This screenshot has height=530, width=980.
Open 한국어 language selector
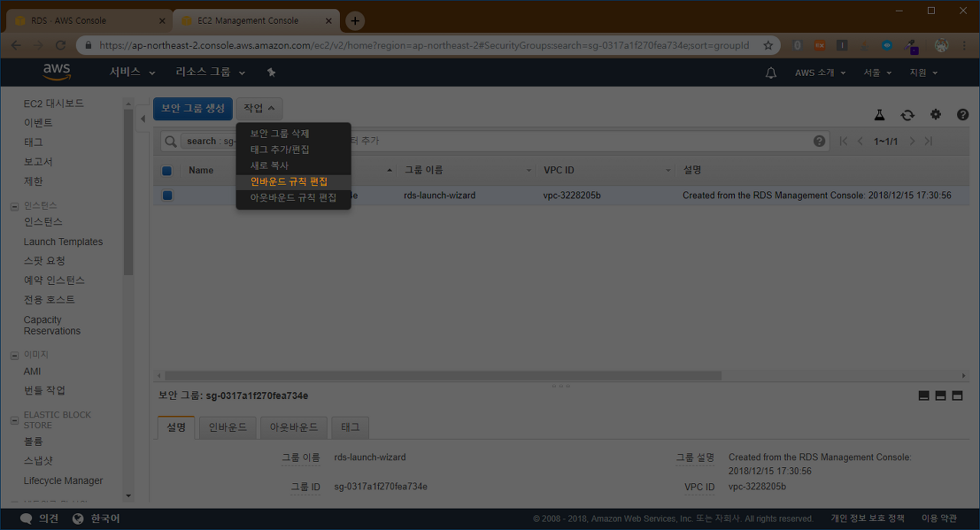tap(105, 519)
